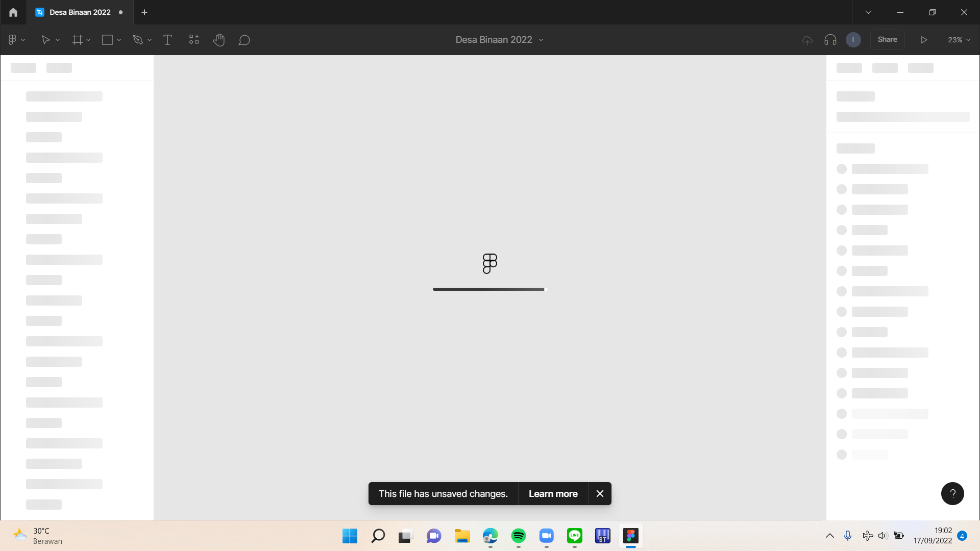Screen dimensions: 980x551
Task: Present prototype with play button
Action: (924, 40)
